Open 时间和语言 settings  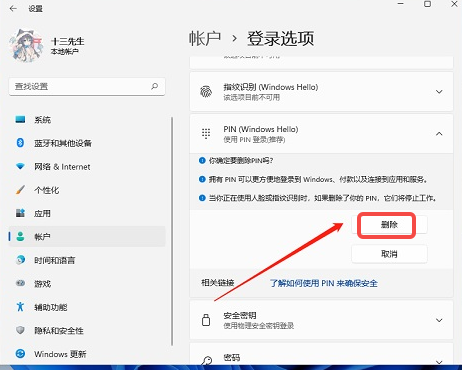pyautogui.click(x=87, y=260)
